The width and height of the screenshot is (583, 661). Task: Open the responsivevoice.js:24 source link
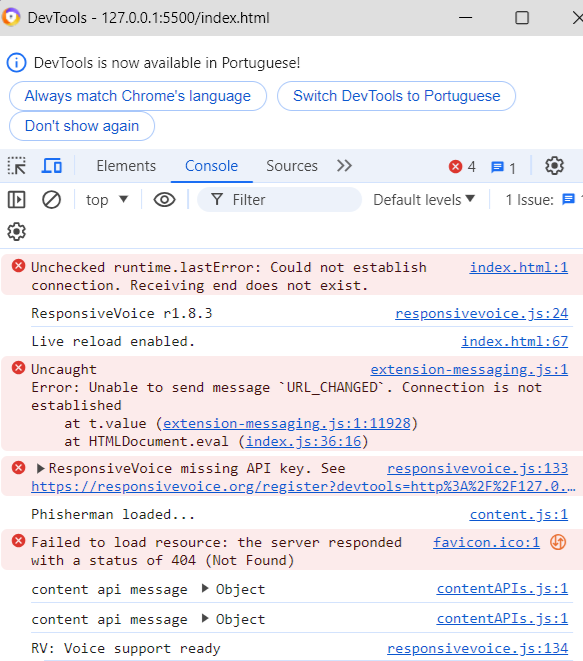click(481, 313)
